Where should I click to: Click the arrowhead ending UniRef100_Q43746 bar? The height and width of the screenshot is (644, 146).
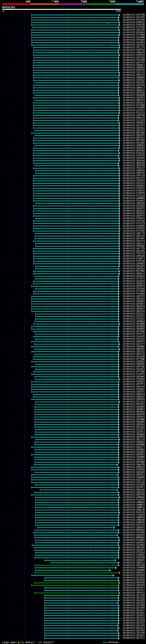click(119, 30)
